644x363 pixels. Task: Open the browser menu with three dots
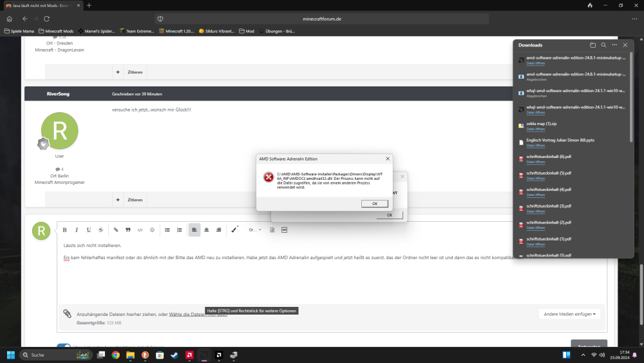634,19
